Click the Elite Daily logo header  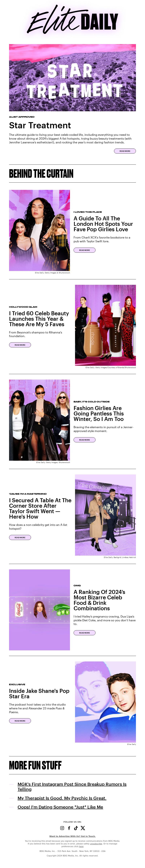pos(72,20)
